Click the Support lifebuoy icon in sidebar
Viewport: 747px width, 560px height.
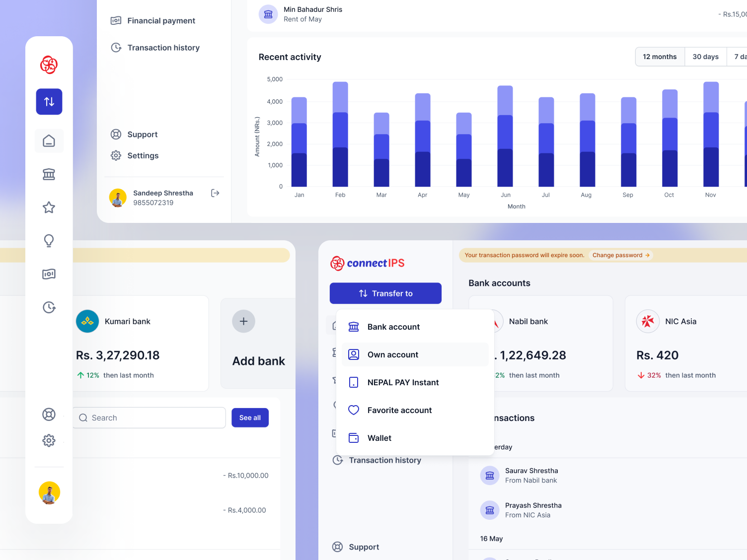49,414
